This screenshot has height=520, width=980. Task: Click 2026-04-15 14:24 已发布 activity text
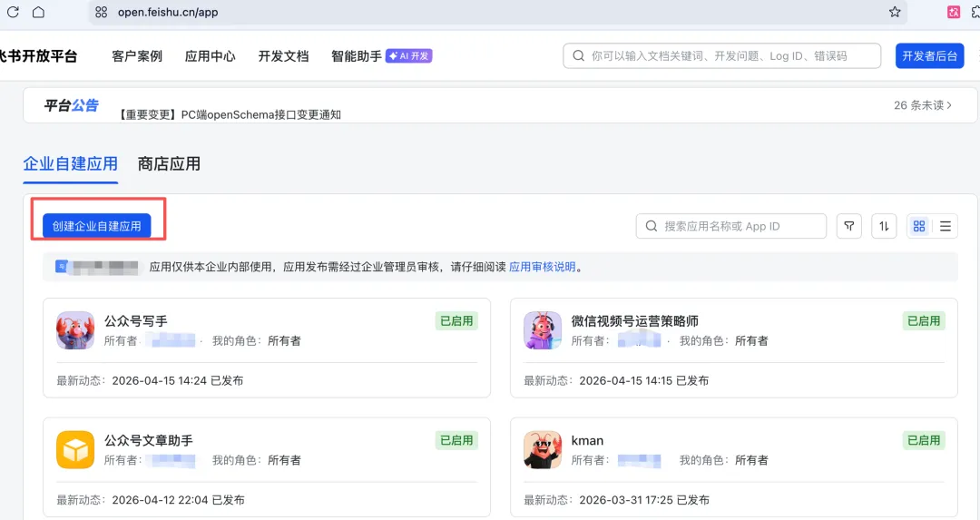[178, 380]
